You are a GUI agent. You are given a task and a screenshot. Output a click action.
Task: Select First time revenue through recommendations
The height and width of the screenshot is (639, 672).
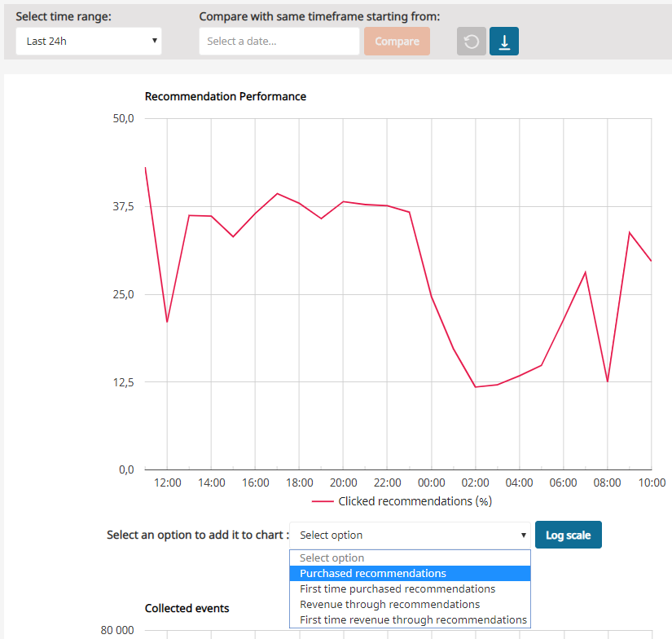411,619
